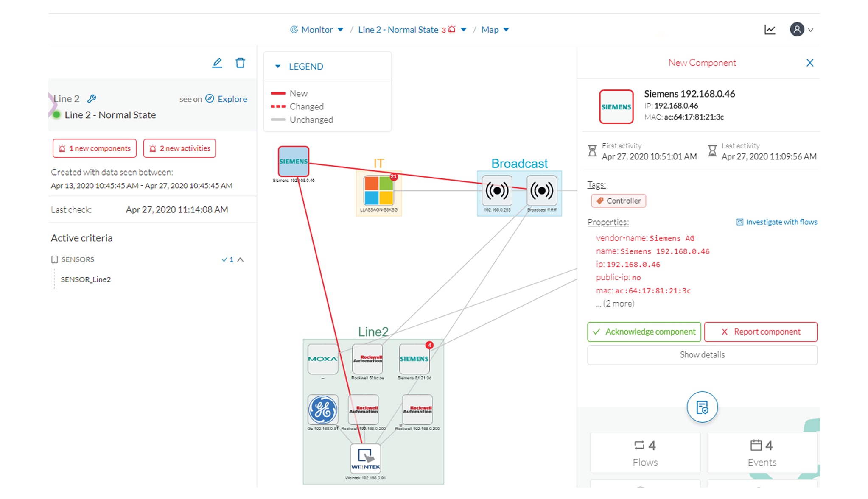Click the Line2 group label on map

pos(373,332)
